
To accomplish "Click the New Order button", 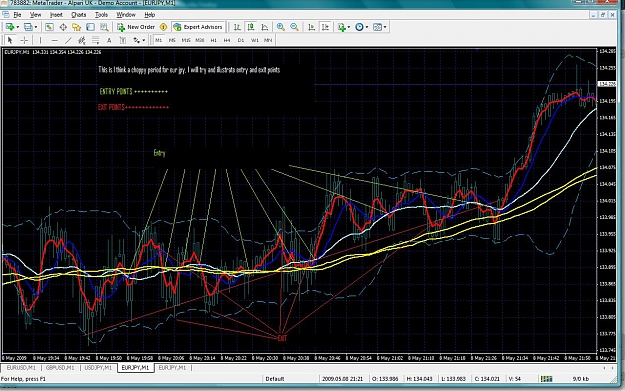I will coord(136,27).
